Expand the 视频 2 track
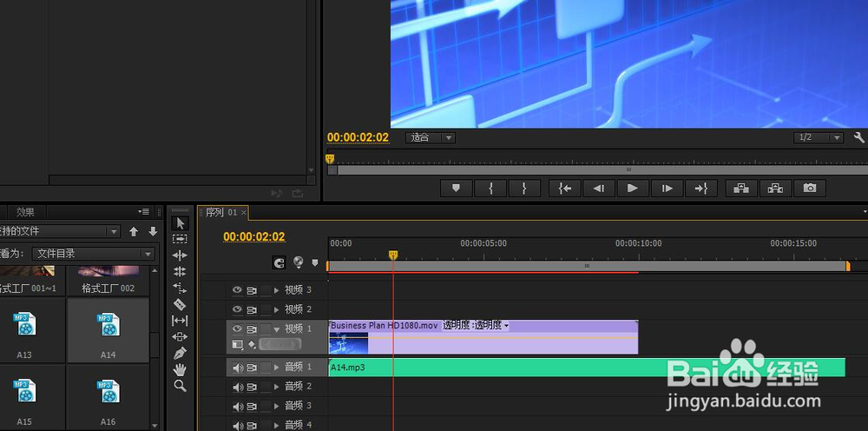This screenshot has width=868, height=431. click(277, 309)
